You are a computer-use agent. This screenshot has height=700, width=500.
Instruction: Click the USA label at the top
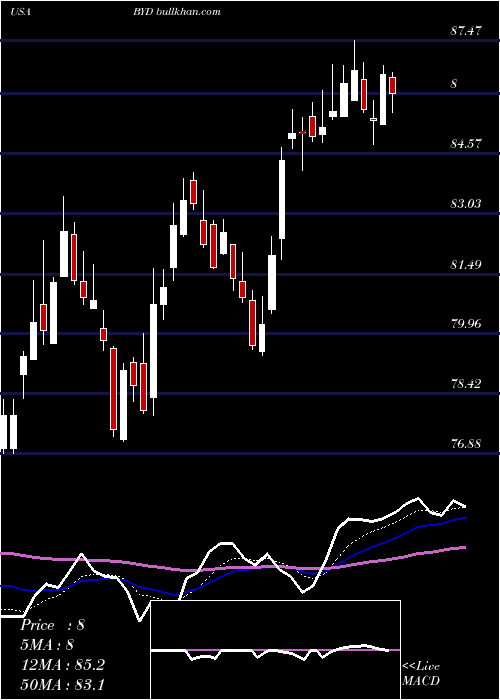[21, 12]
